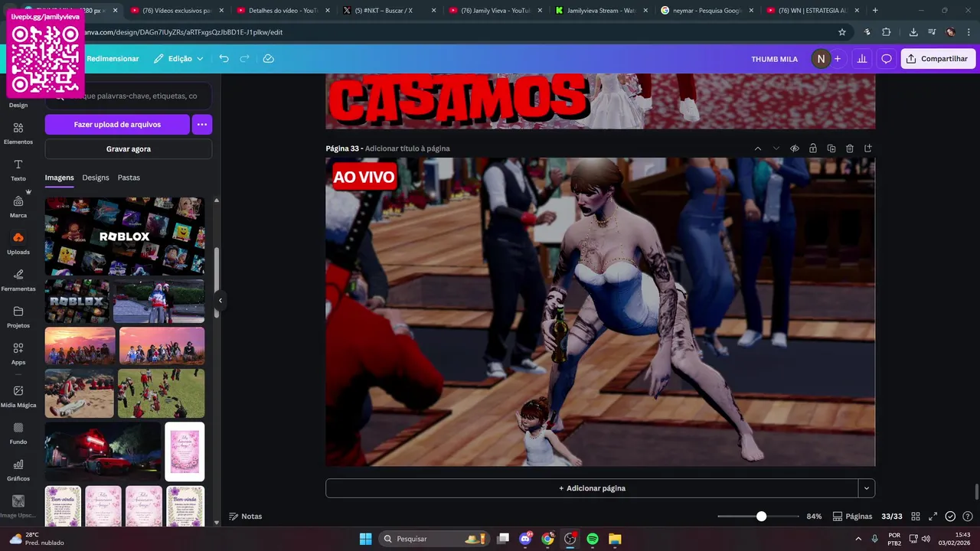Screen dimensions: 980x551
Task: Click the redo arrow in the top bar
Action: coord(245,59)
